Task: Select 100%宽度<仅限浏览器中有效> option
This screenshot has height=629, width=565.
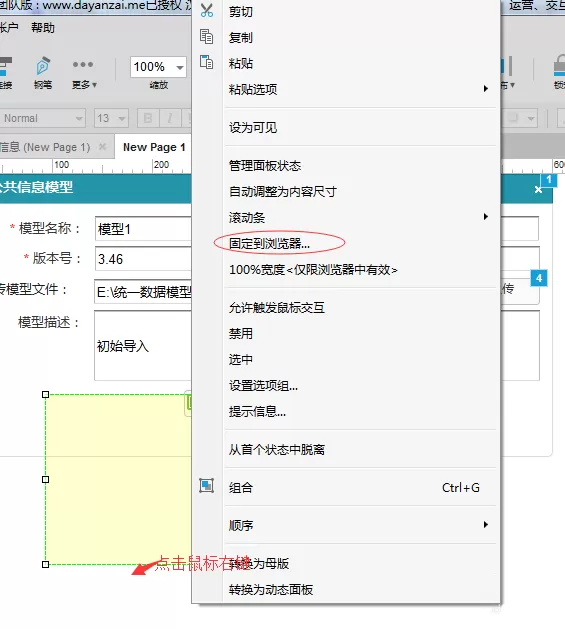Action: (346, 270)
